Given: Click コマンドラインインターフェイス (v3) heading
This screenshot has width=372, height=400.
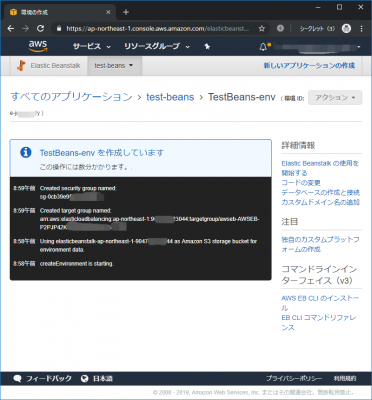Looking at the screenshot, I should pos(319,275).
